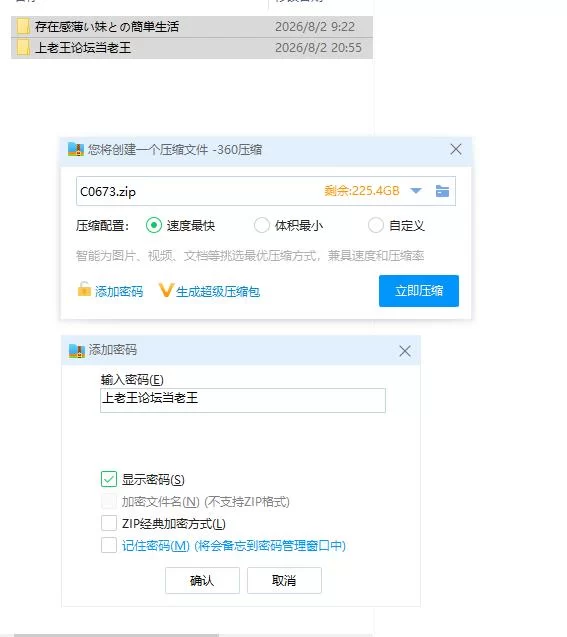
Task: Choose the 体积最小 compression option
Action: (x=262, y=225)
